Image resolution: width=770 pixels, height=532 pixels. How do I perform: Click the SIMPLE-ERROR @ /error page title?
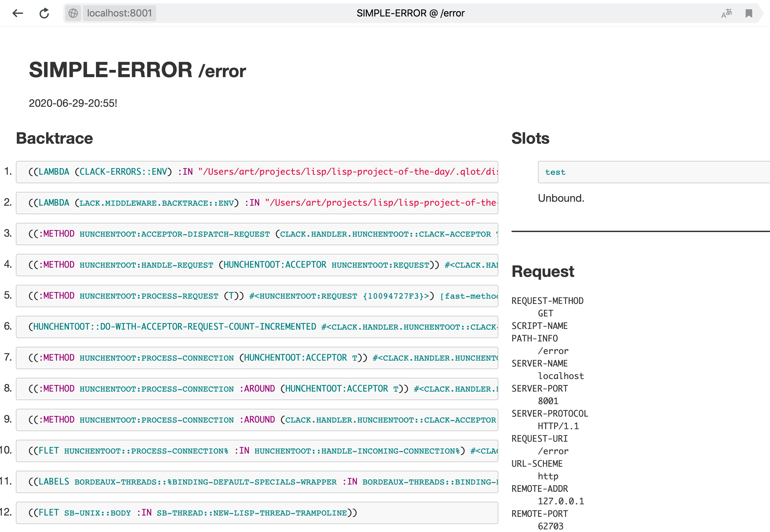tap(410, 13)
